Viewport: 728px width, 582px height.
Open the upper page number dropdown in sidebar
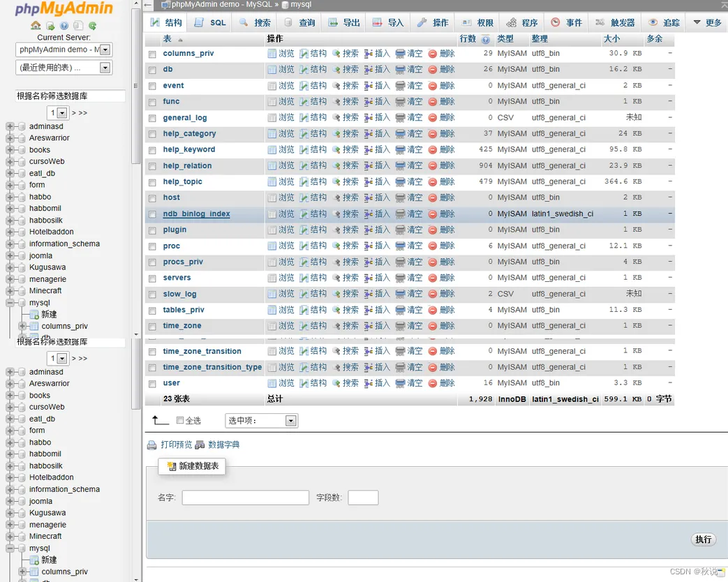pyautogui.click(x=58, y=113)
